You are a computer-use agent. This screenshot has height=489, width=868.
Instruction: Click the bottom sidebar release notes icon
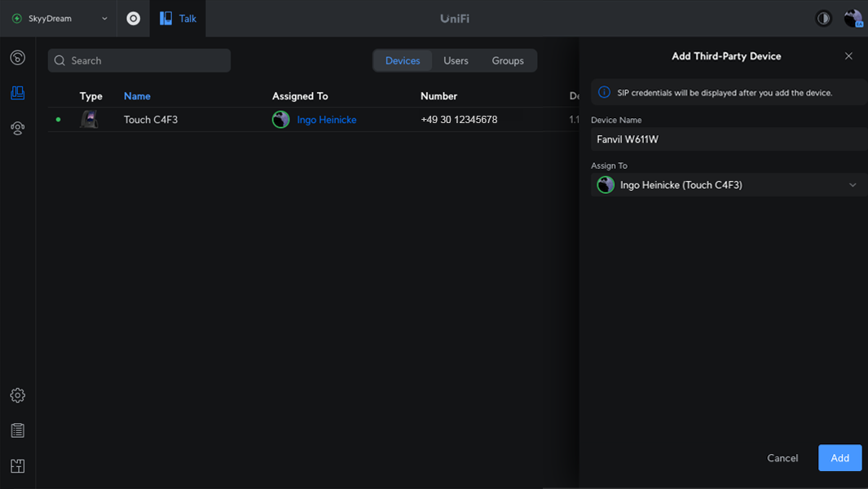pos(17,466)
